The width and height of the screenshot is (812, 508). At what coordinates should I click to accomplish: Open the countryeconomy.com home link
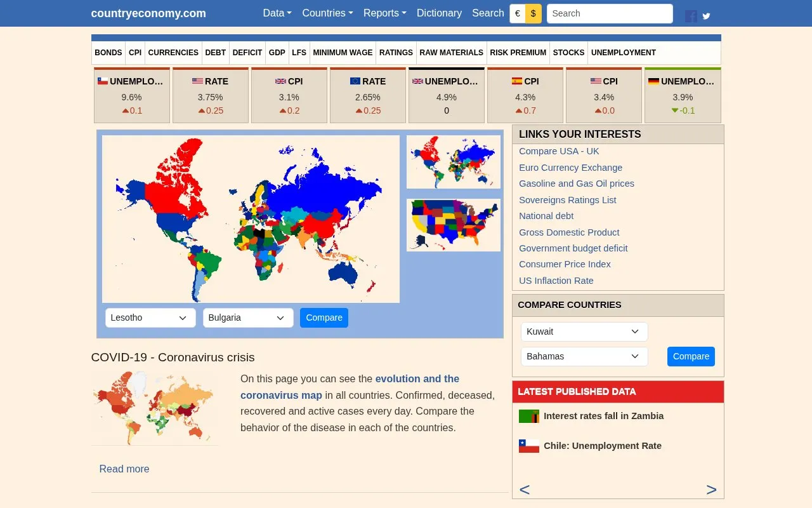[x=148, y=13]
